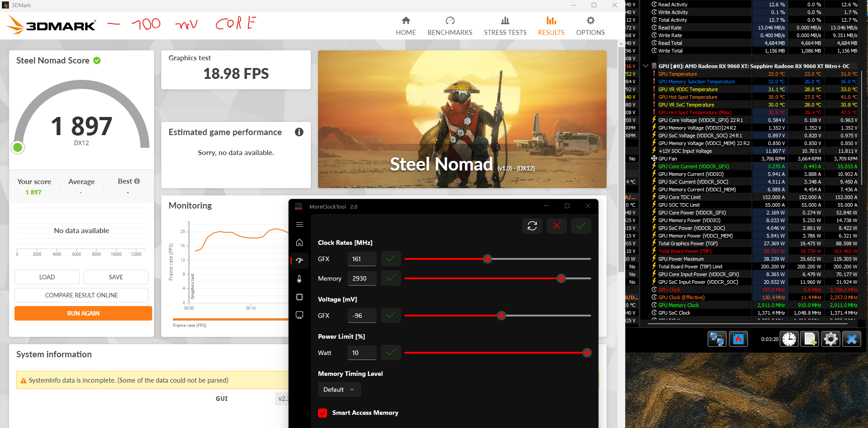The width and height of the screenshot is (868, 428).
Task: Click the GFX clock rate slider handle
Action: 487,259
